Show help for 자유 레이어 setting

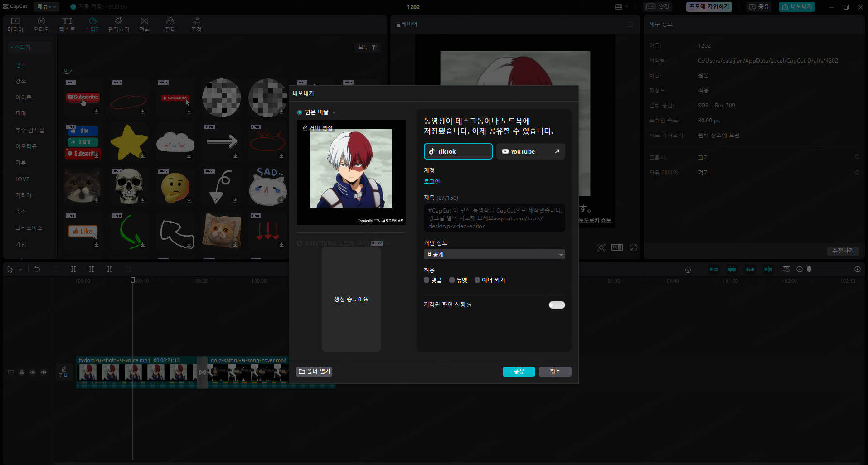[x=857, y=173]
